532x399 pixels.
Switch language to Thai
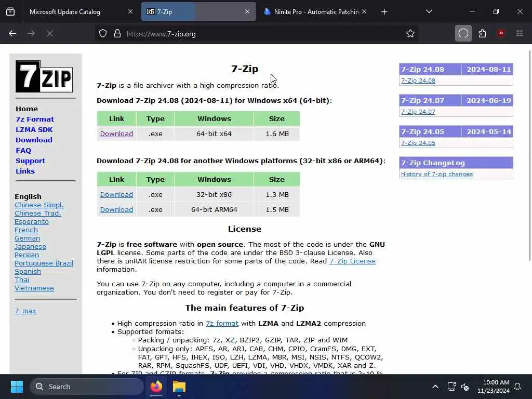[22, 280]
